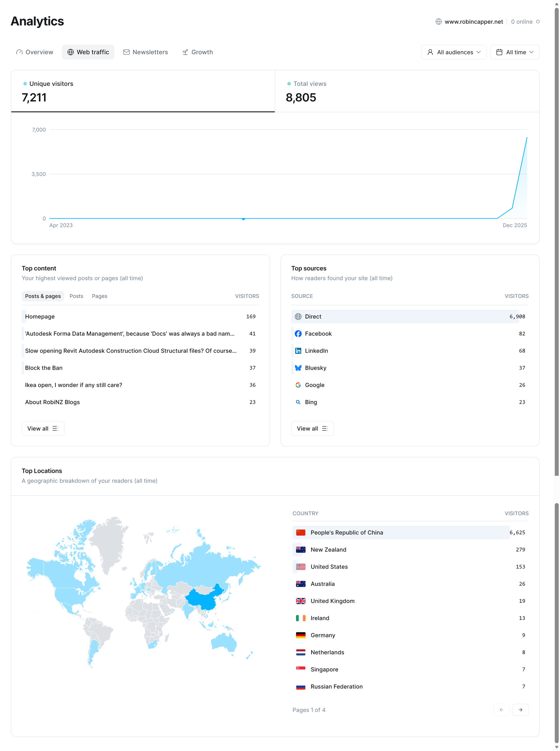Image resolution: width=560 pixels, height=751 pixels.
Task: Open the All time date dropdown
Action: pyautogui.click(x=514, y=52)
